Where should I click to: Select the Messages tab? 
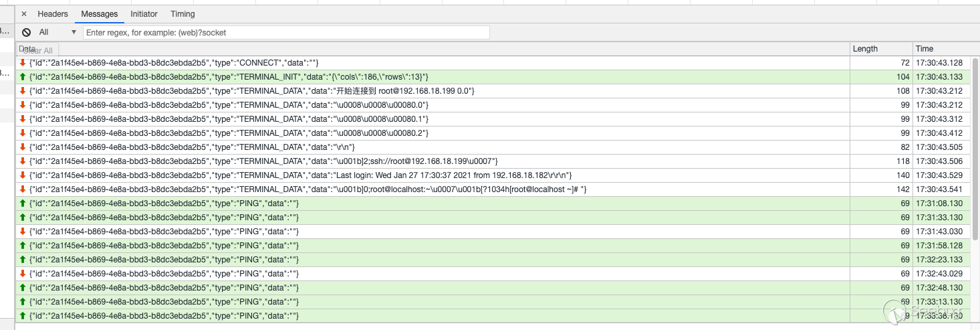[x=99, y=14]
